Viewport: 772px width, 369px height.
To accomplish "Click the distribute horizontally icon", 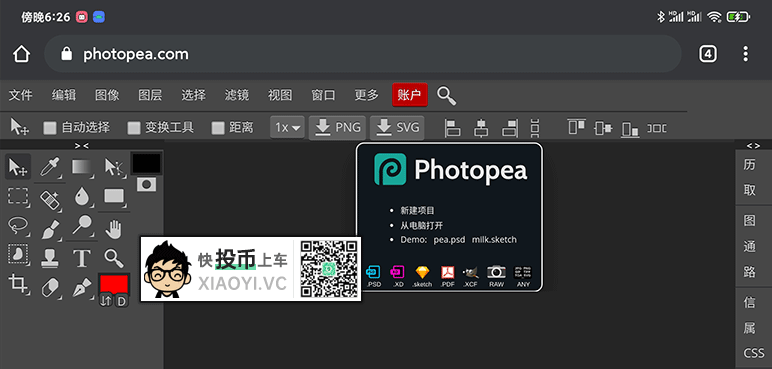I will (x=657, y=128).
